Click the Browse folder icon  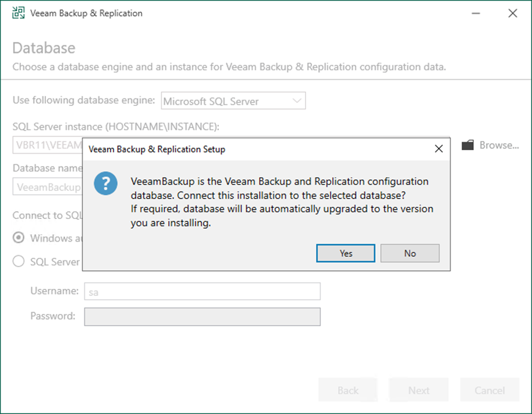pyautogui.click(x=467, y=145)
